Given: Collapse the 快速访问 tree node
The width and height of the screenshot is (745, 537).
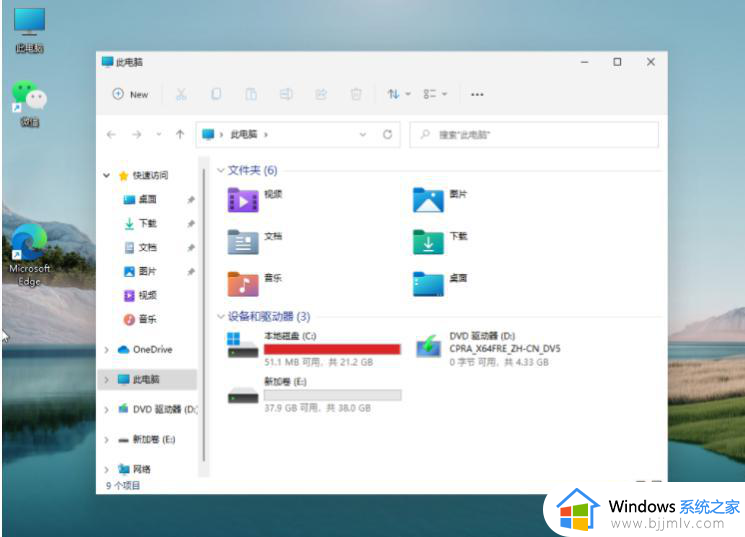Looking at the screenshot, I should click(x=106, y=175).
